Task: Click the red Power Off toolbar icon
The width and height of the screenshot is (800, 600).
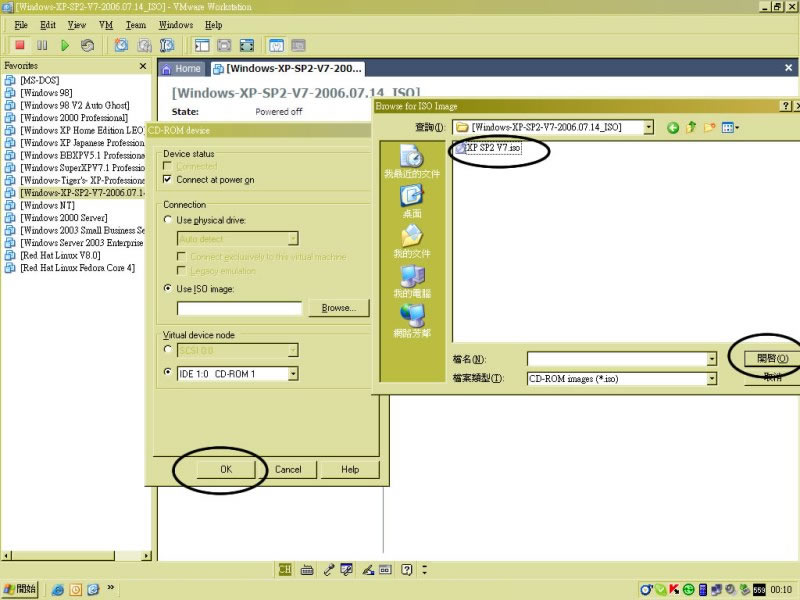Action: pyautogui.click(x=20, y=45)
